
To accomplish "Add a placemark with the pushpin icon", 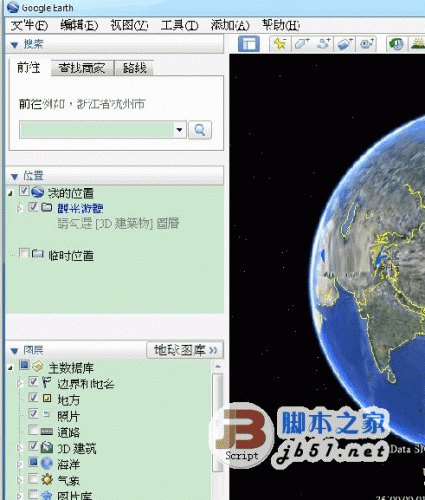I will click(280, 44).
